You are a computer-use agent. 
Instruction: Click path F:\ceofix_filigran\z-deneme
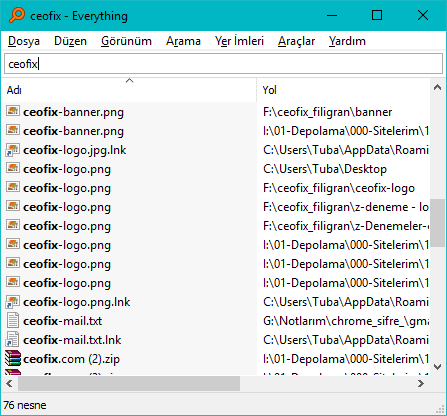tap(345, 207)
